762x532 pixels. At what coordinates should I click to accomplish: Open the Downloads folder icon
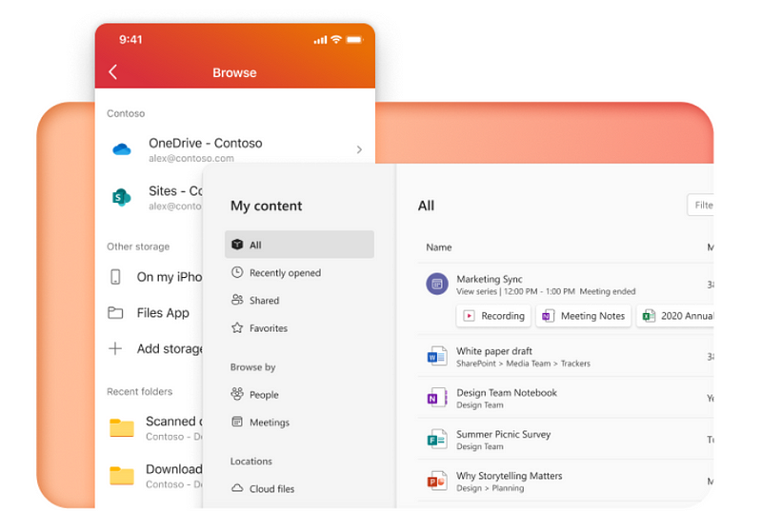click(x=122, y=476)
